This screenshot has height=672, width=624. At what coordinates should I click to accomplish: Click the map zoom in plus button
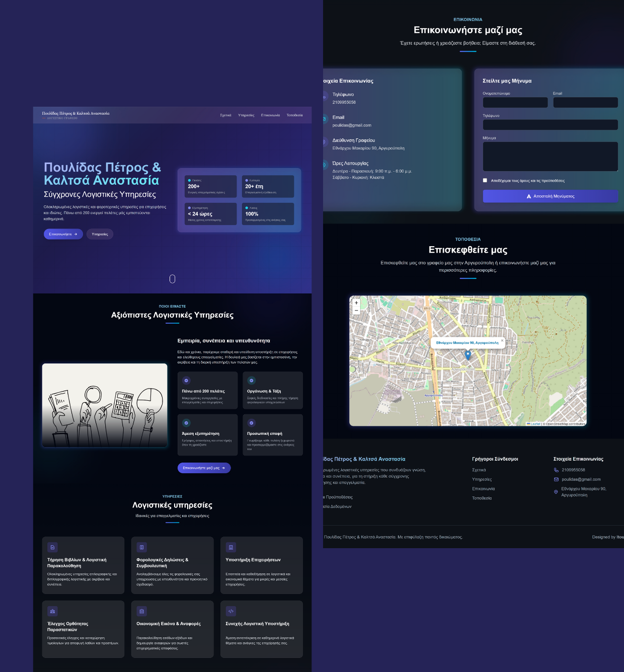[356, 303]
